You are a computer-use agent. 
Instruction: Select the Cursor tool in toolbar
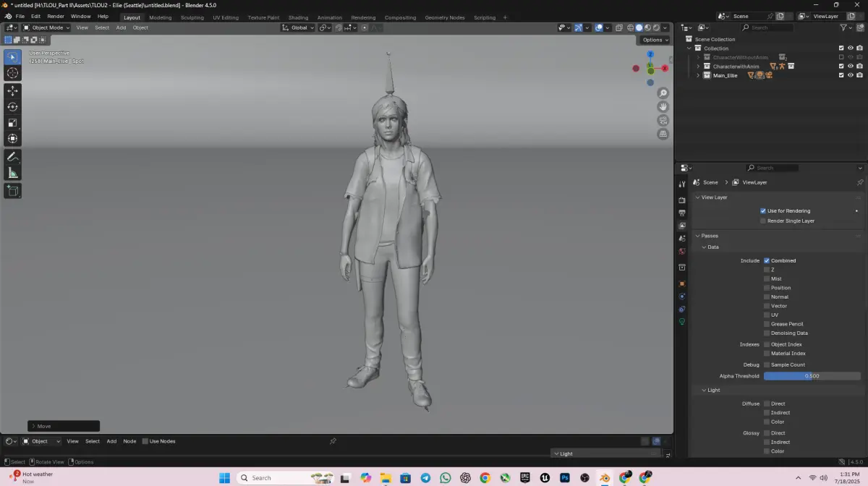pos(12,73)
